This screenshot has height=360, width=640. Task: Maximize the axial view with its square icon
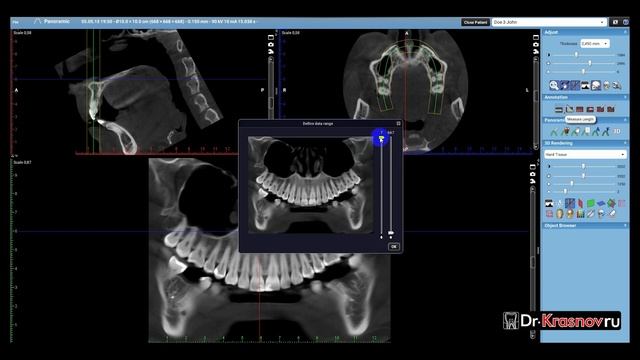point(536,38)
